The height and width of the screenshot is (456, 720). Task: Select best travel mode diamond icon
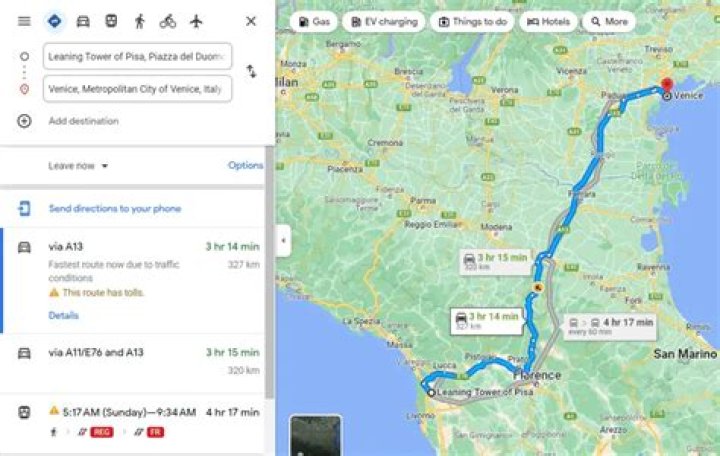coord(55,21)
